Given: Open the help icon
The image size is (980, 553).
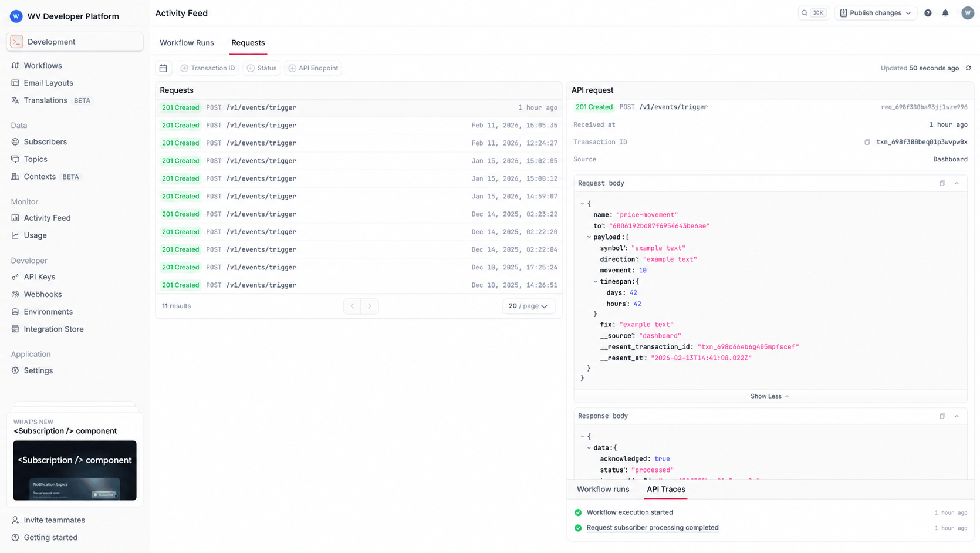Looking at the screenshot, I should [928, 13].
